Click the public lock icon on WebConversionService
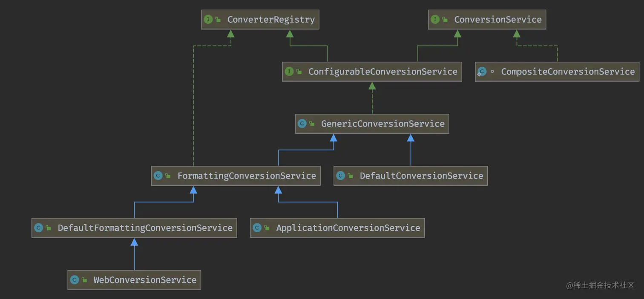 coord(84,280)
